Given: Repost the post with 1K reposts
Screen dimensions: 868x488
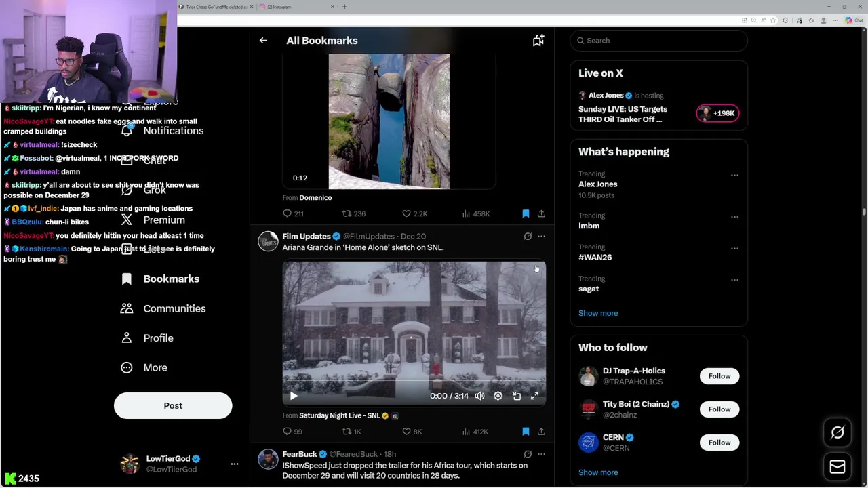Looking at the screenshot, I should [351, 432].
